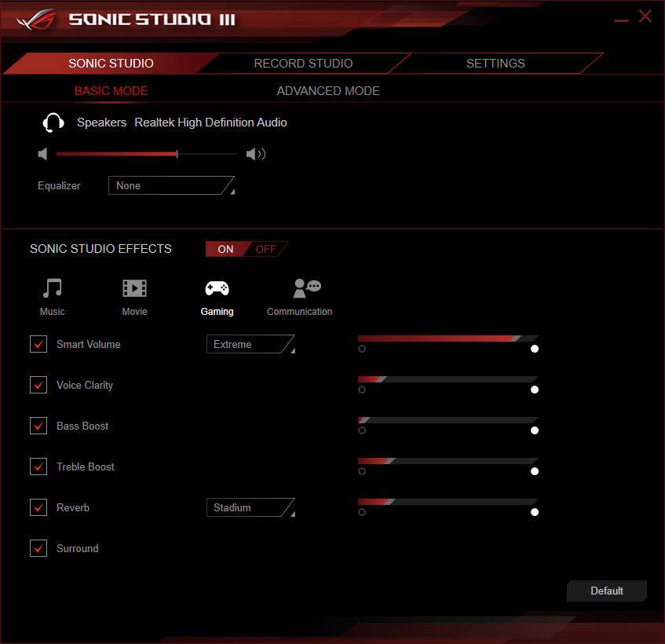Click the Sonic Studio Effects heading
This screenshot has height=644, width=665.
(100, 249)
